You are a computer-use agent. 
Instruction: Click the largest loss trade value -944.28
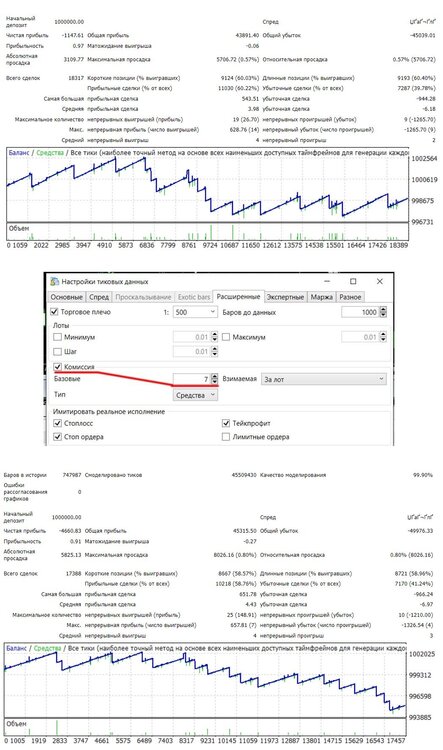click(426, 99)
